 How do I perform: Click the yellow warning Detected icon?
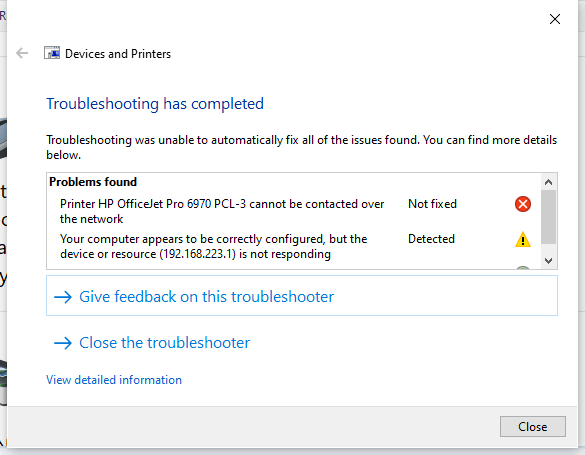[523, 239]
